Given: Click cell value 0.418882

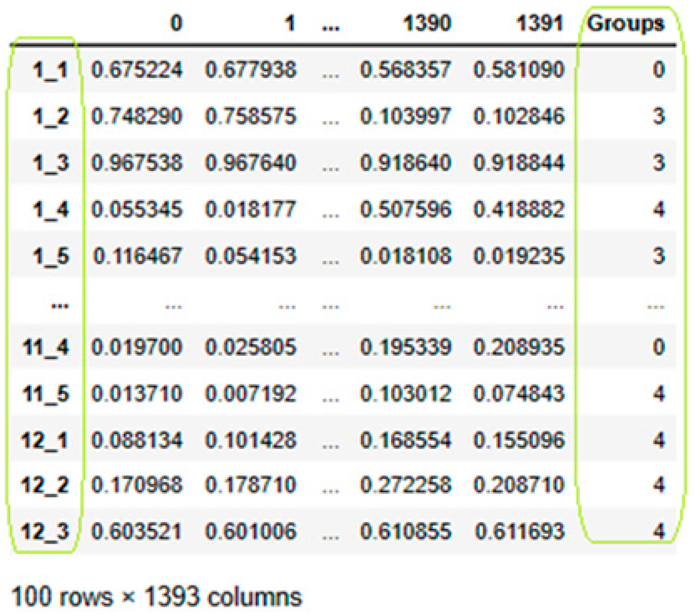Looking at the screenshot, I should point(519,209).
